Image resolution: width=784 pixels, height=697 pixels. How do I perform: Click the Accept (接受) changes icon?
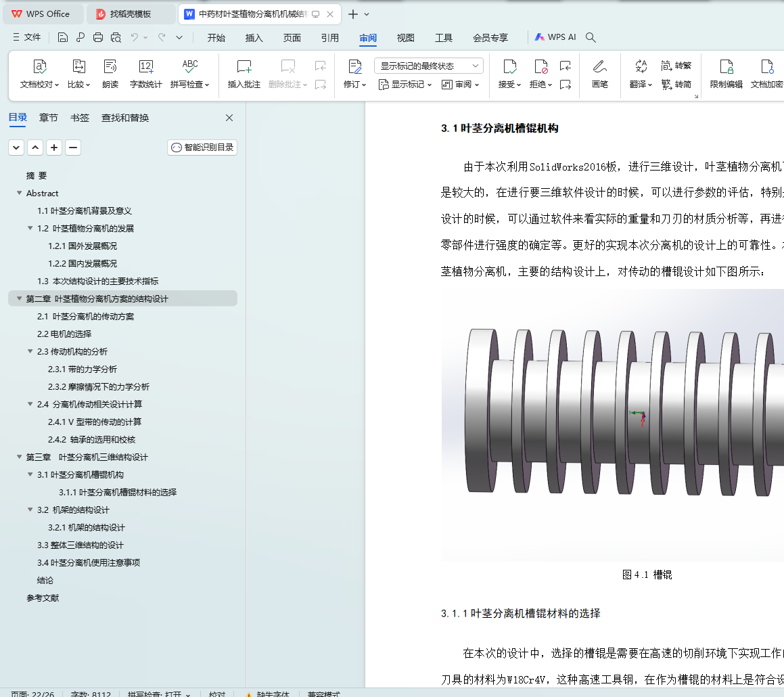coord(509,66)
